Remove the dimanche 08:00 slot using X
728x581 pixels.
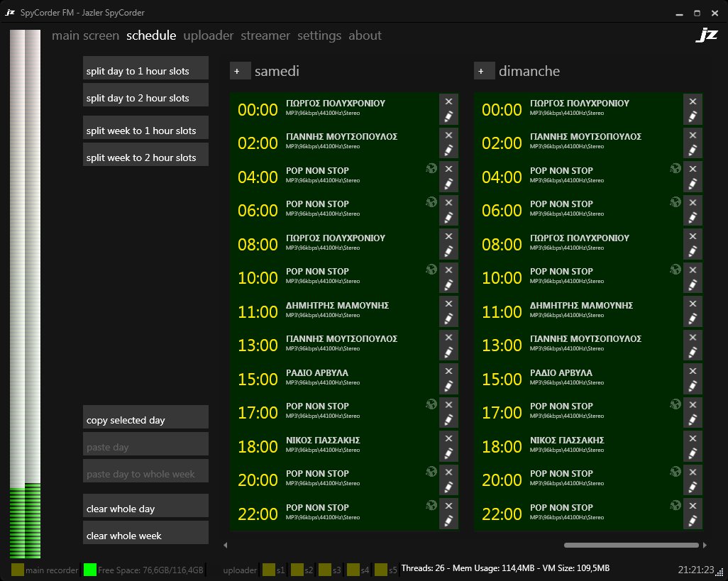[693, 236]
